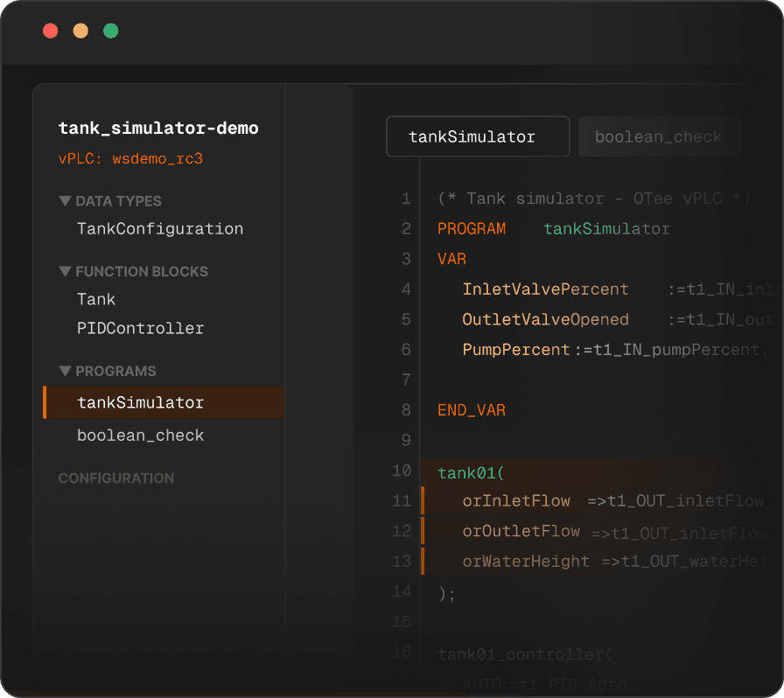Switch to the tankSimulator editor tab
The width and height of the screenshot is (784, 698).
tap(478, 136)
